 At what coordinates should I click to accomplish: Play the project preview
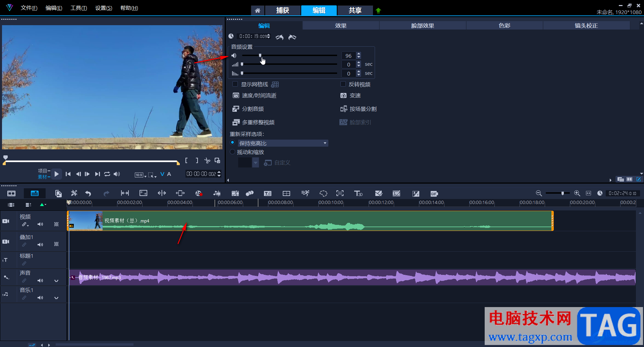(56, 174)
